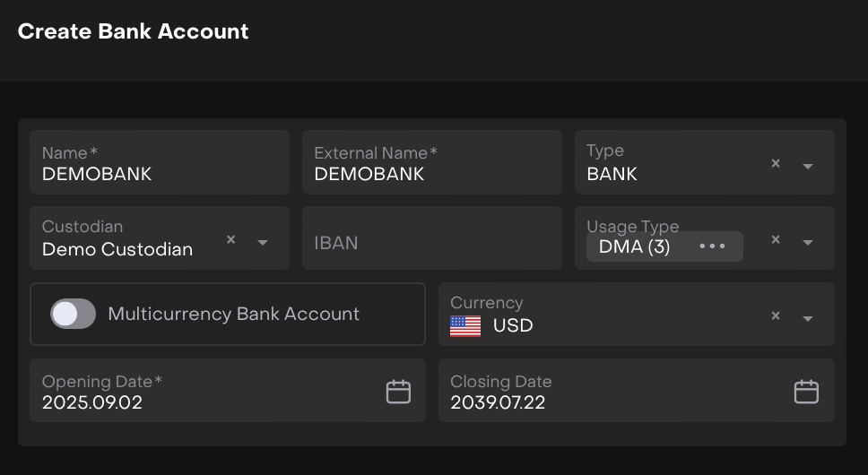Image resolution: width=868 pixels, height=475 pixels.
Task: Show more Usage Type chips via ellipsis
Action: [x=712, y=246]
